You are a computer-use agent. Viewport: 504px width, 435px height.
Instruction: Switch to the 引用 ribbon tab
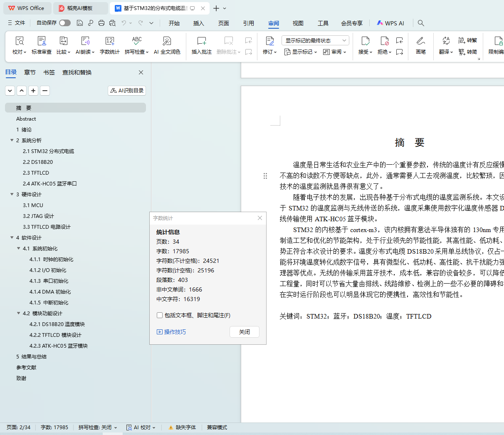click(248, 23)
